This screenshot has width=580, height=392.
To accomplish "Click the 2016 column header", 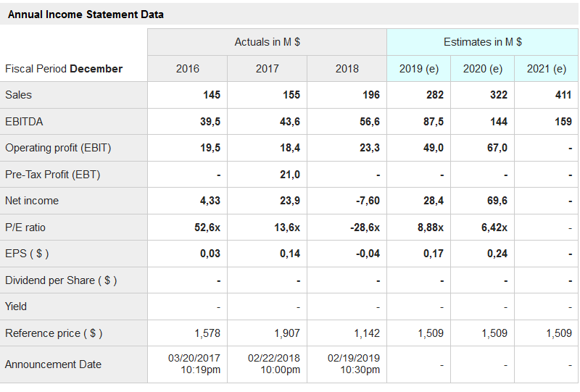I will pos(187,69).
